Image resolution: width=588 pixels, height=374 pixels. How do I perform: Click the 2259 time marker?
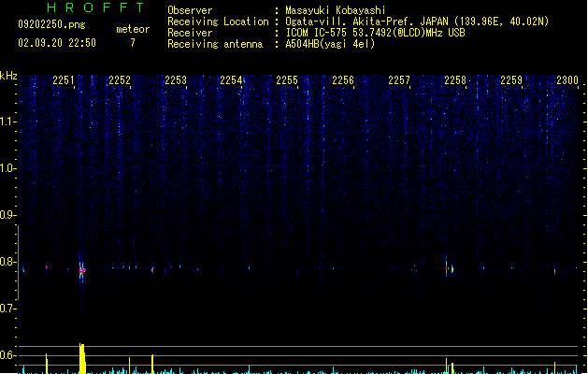coord(511,80)
